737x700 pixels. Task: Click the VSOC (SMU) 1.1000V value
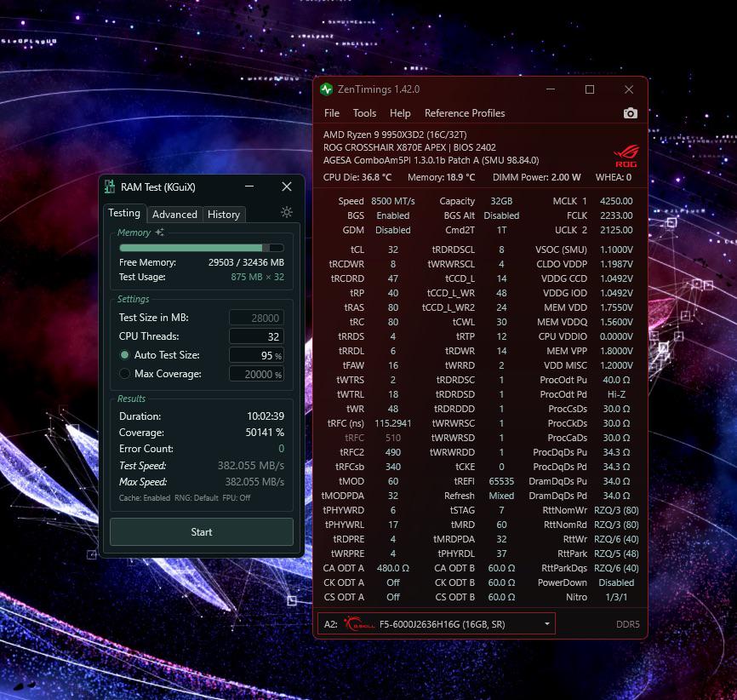[x=616, y=250]
